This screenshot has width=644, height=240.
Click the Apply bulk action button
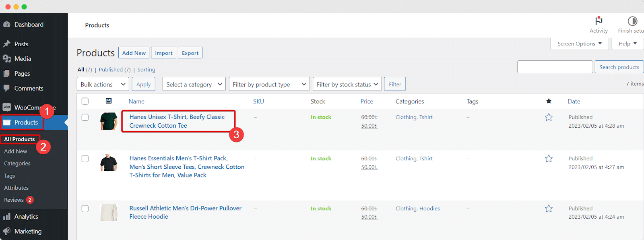tap(143, 84)
